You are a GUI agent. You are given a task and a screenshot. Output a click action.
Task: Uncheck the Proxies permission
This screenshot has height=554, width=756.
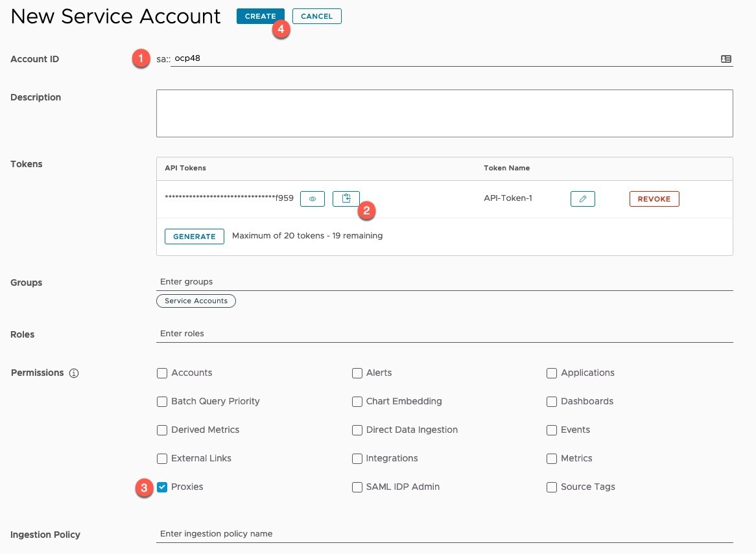162,487
